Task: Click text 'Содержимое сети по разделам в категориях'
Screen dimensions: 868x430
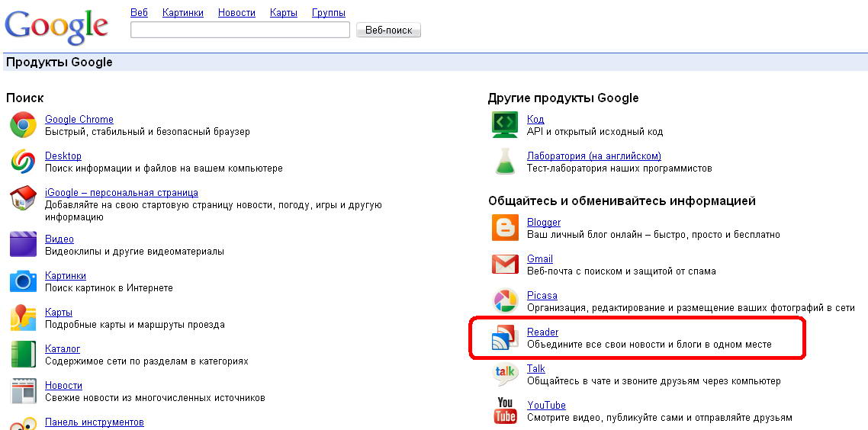Action: tap(146, 361)
